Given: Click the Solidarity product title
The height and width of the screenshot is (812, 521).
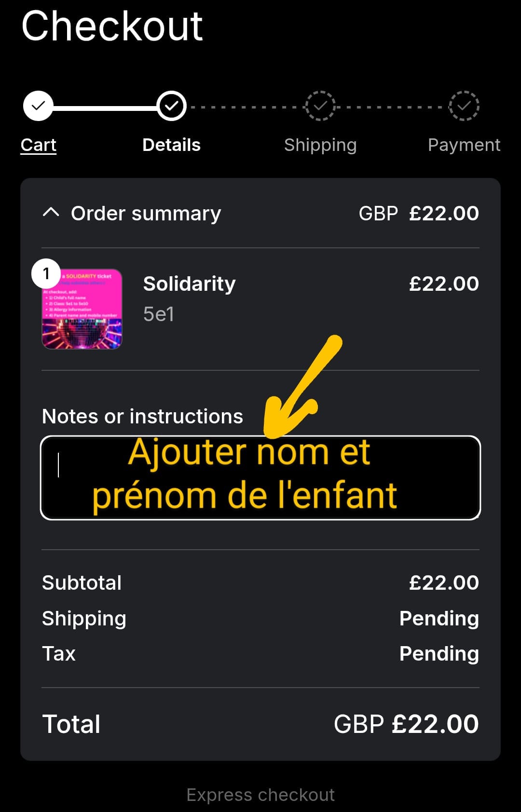Looking at the screenshot, I should [x=189, y=284].
